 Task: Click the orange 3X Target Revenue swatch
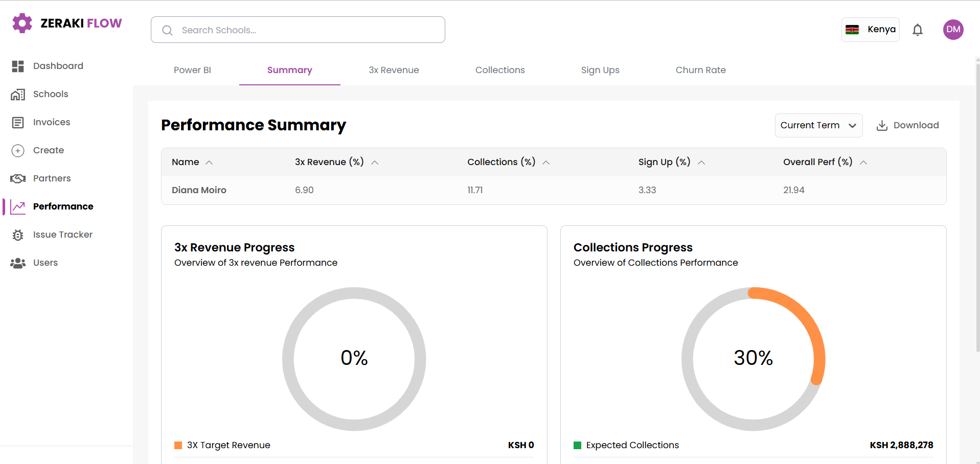tap(178, 445)
